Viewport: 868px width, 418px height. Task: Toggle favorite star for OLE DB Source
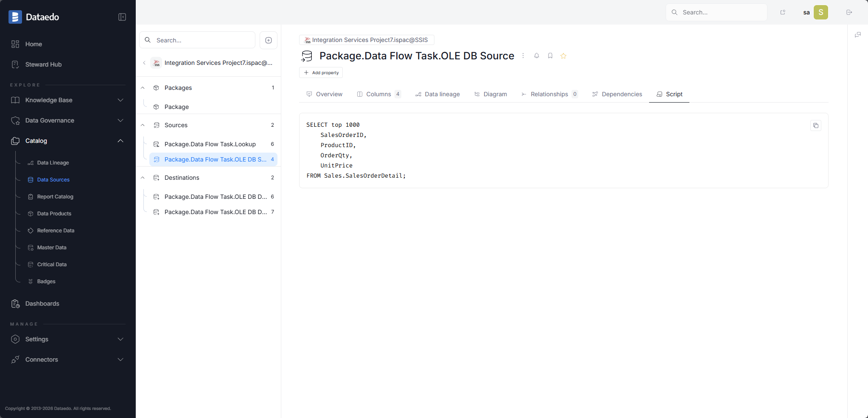(563, 56)
